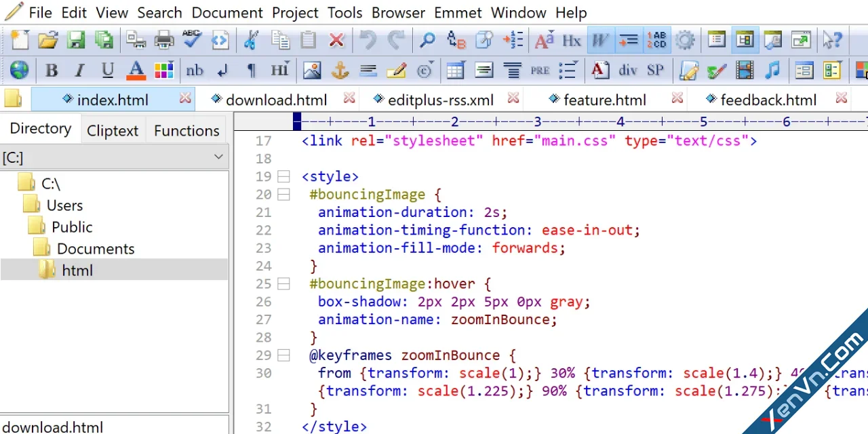
Task: Click the context help cursor icon
Action: pyautogui.click(x=832, y=40)
